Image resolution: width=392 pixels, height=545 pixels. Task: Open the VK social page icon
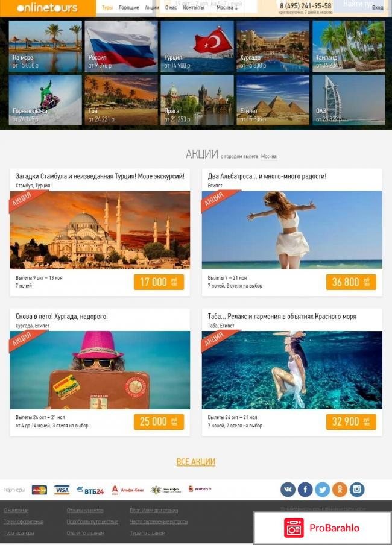pyautogui.click(x=288, y=490)
